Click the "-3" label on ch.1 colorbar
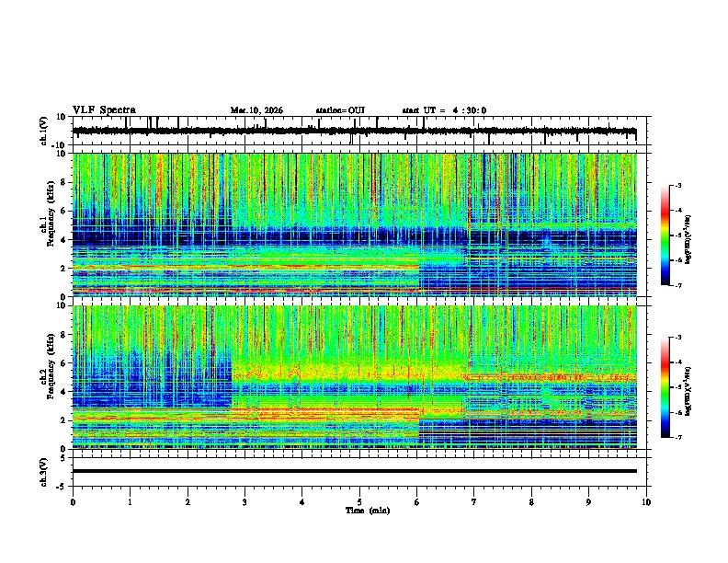 (x=677, y=185)
